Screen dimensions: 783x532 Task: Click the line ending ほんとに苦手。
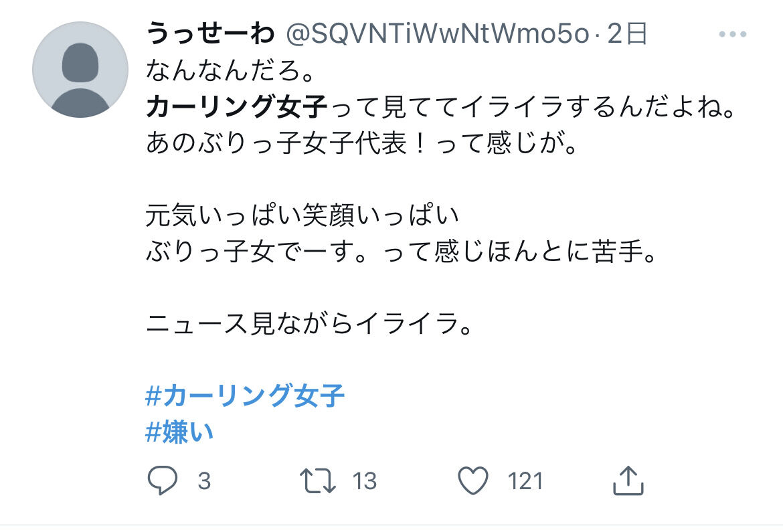coord(401,251)
